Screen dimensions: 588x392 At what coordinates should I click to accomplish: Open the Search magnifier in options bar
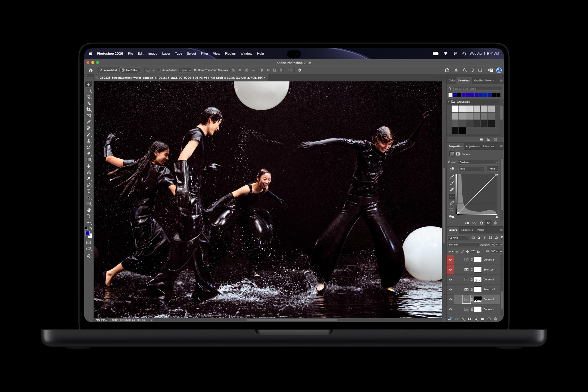[465, 70]
